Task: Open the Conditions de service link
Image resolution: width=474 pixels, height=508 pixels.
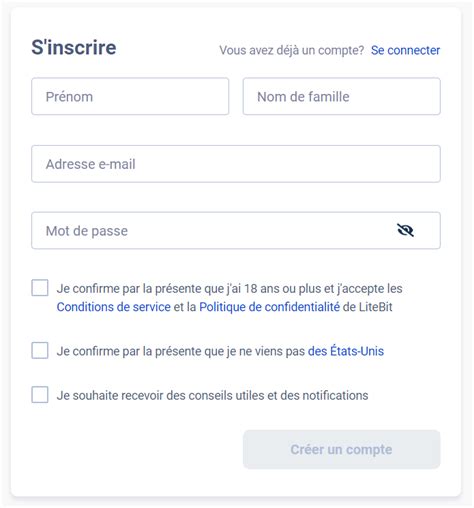Action: coord(114,307)
